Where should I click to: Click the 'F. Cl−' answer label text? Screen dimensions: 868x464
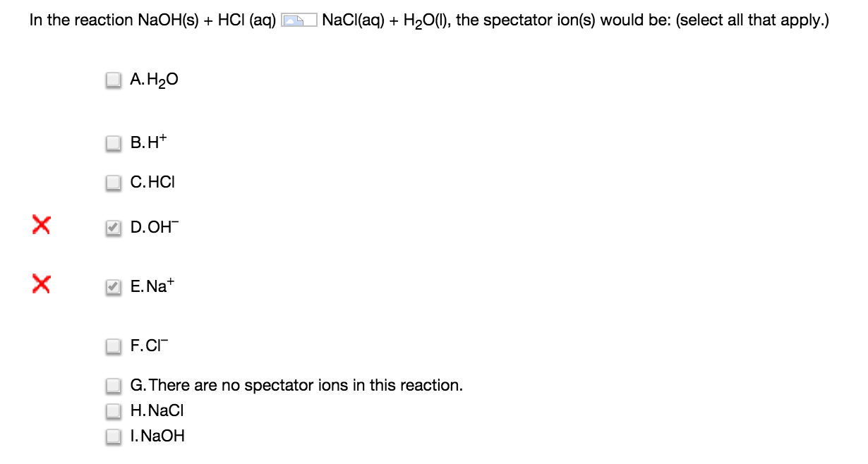(150, 346)
